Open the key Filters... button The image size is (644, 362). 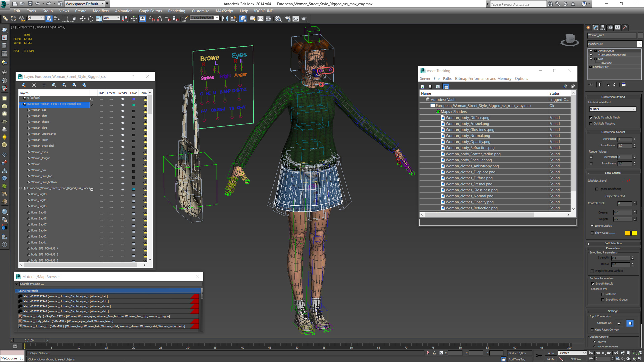pos(576,359)
